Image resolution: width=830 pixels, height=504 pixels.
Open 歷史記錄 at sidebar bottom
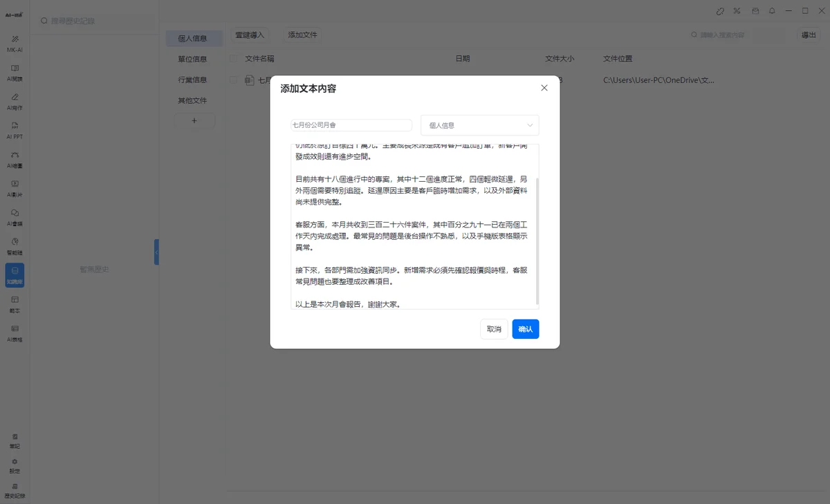click(15, 491)
